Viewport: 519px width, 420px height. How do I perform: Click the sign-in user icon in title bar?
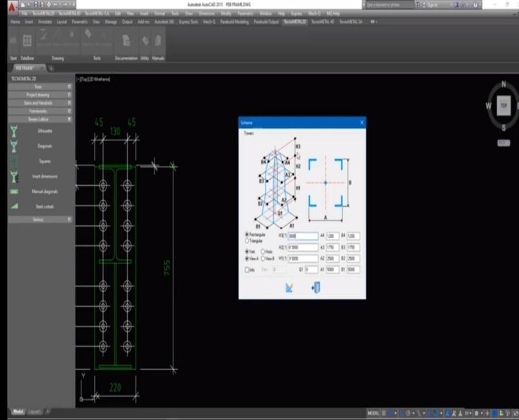pos(424,5)
